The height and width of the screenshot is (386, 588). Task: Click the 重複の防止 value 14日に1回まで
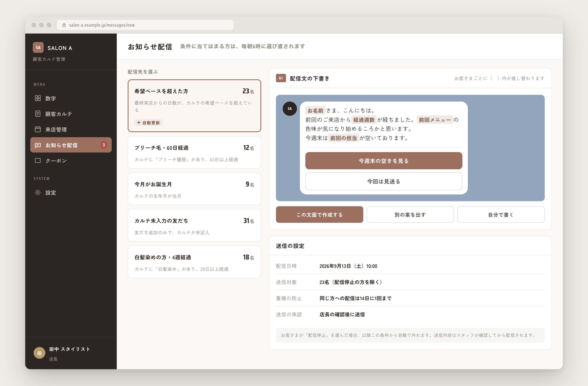point(355,298)
